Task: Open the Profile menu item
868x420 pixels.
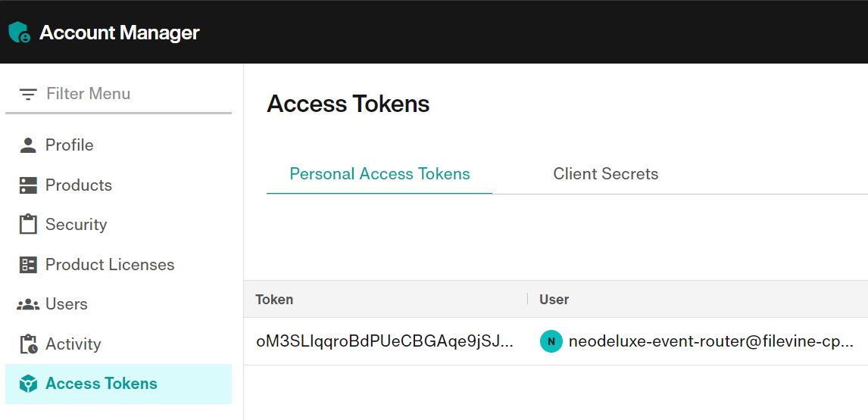Action: click(118, 145)
